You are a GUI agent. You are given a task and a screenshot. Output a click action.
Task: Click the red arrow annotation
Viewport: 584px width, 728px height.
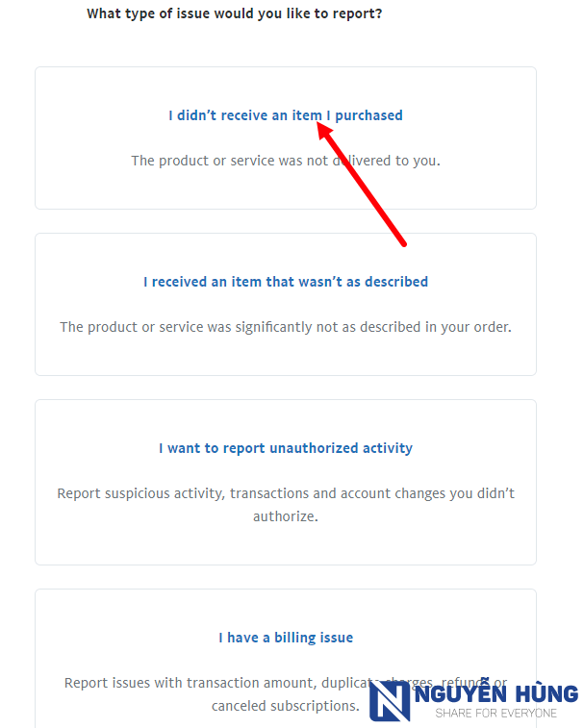(x=361, y=184)
